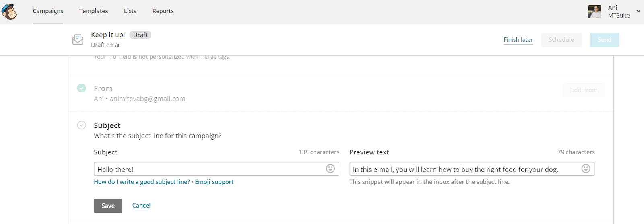Expand the account dropdown arrow
This screenshot has height=224, width=644.
pyautogui.click(x=638, y=11)
